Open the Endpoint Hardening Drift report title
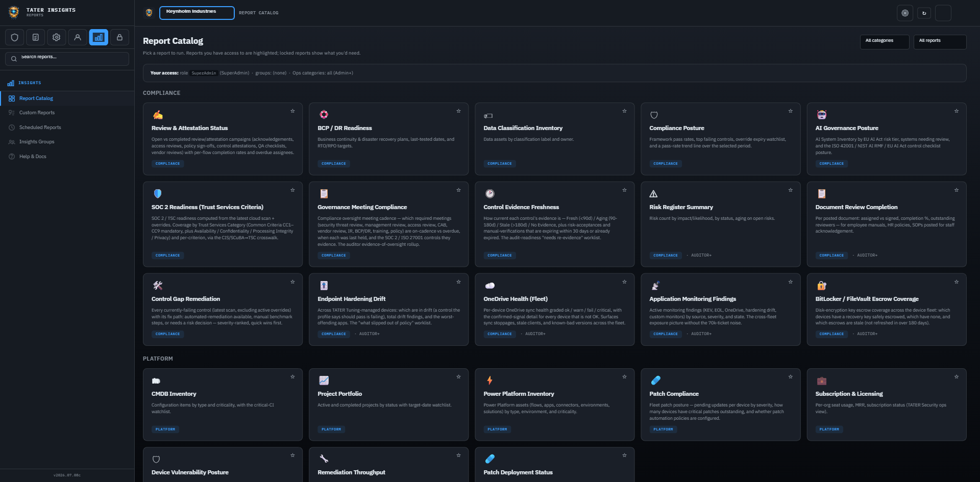Viewport: 980px width, 482px height. [351, 299]
